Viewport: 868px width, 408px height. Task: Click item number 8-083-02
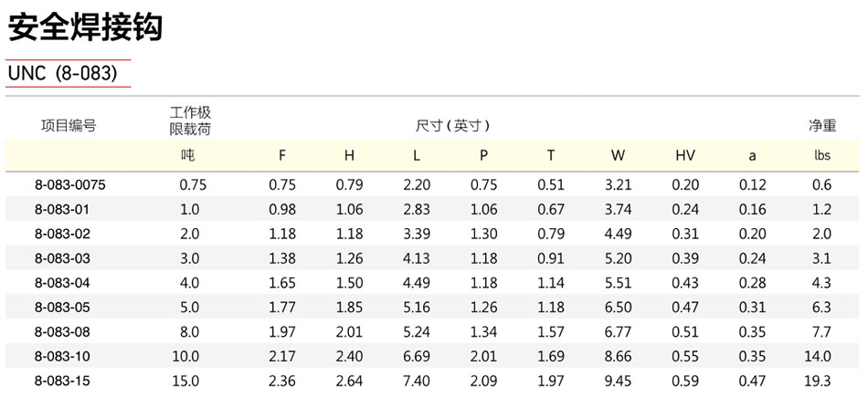[62, 234]
